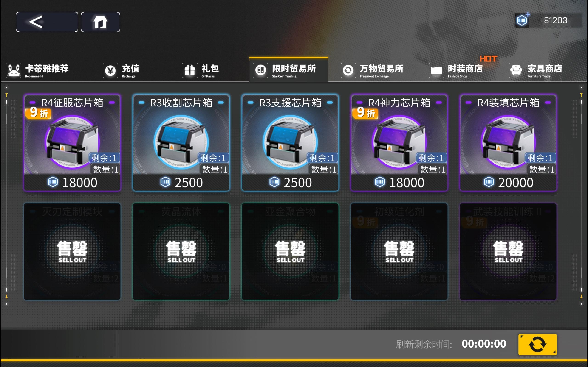Go to home via house icon

pyautogui.click(x=100, y=22)
